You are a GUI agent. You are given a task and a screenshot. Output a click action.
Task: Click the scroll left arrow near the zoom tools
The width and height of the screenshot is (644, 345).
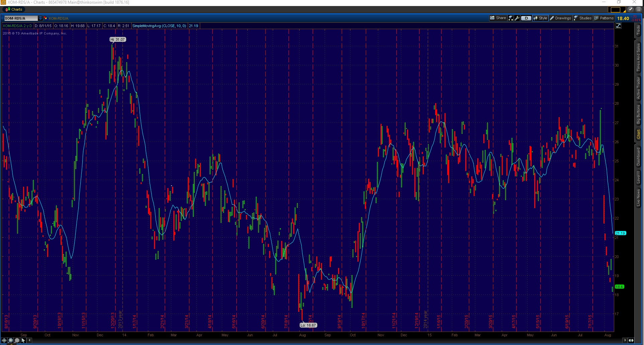tap(29, 340)
